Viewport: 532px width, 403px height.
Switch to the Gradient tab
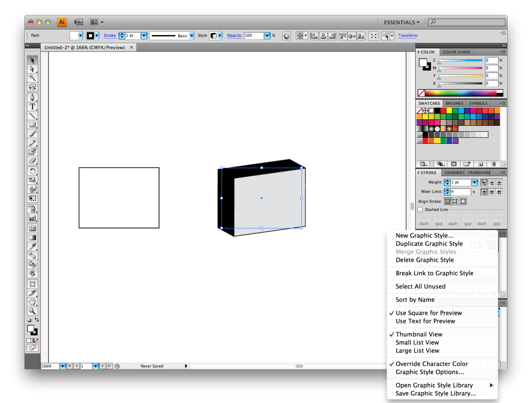453,173
